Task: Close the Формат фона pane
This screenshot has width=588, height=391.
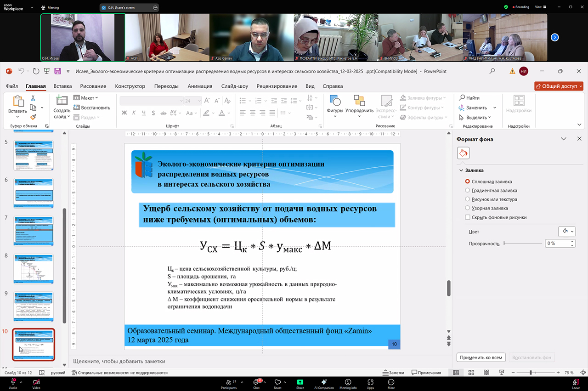Action: click(579, 139)
